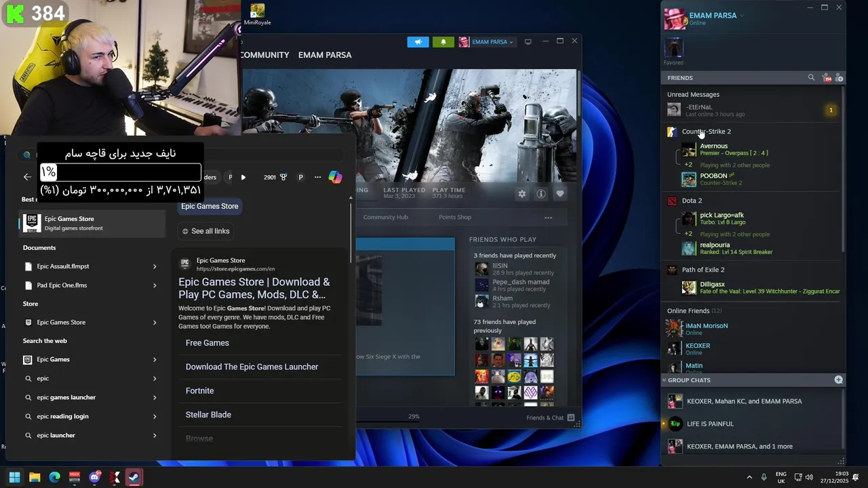This screenshot has width=868, height=488.
Task: Open COMMUNITY menu in Steam
Action: tap(264, 55)
